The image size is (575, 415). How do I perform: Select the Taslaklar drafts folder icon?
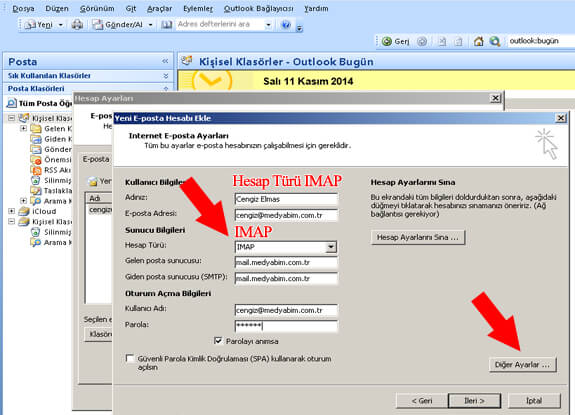(36, 191)
